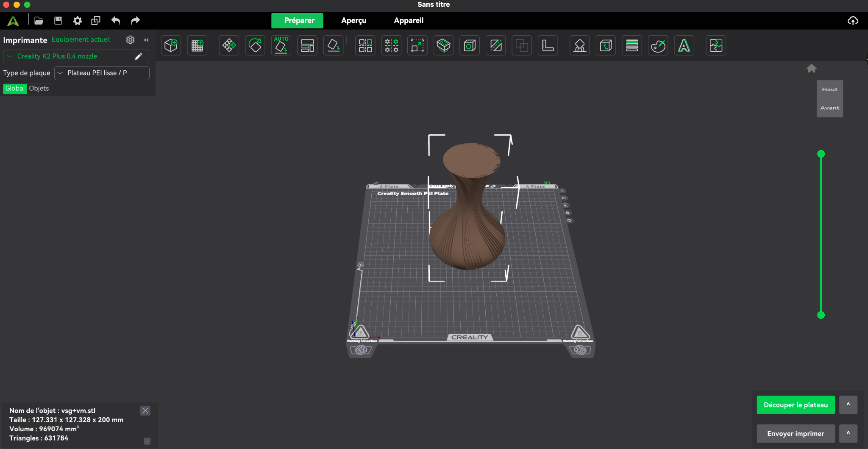Click the AUTO orientation tool
Image resolution: width=868 pixels, height=449 pixels.
tap(281, 45)
